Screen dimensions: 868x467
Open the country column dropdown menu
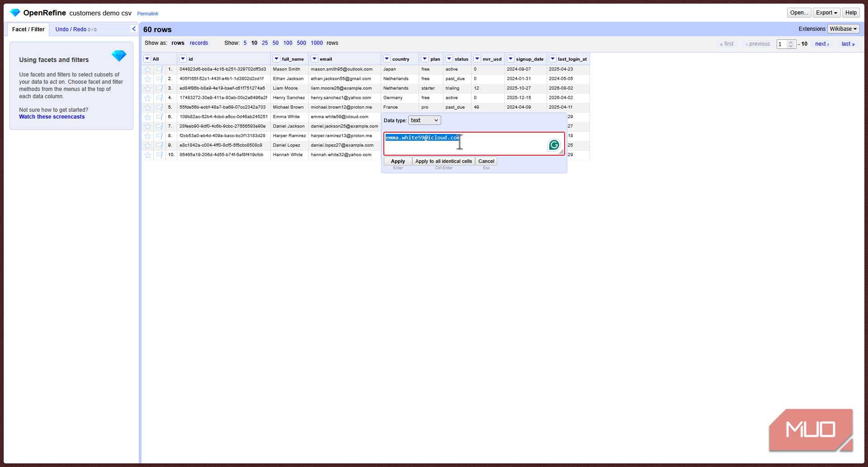387,59
